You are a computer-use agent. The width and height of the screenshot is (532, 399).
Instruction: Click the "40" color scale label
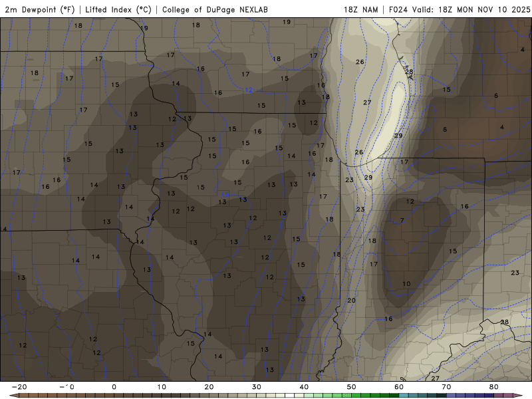click(304, 387)
